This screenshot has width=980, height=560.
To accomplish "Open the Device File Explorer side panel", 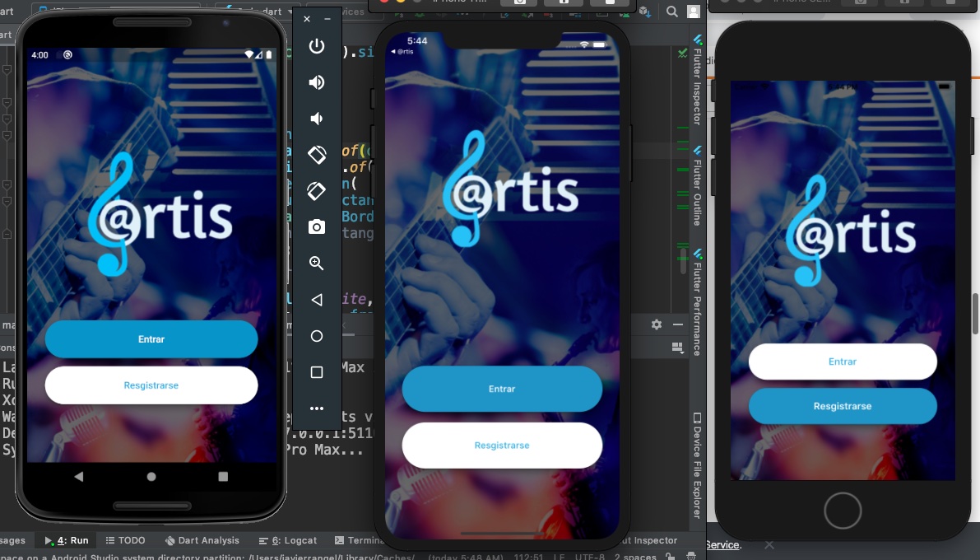I will (697, 465).
